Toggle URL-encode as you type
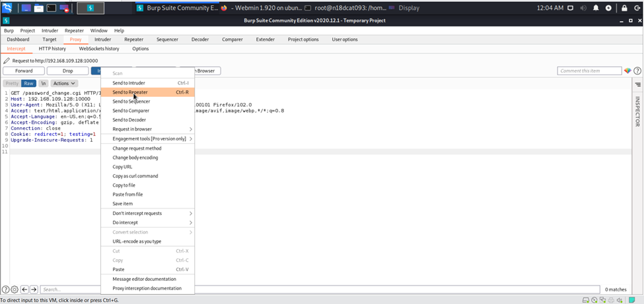644x304 pixels. [x=147, y=241]
